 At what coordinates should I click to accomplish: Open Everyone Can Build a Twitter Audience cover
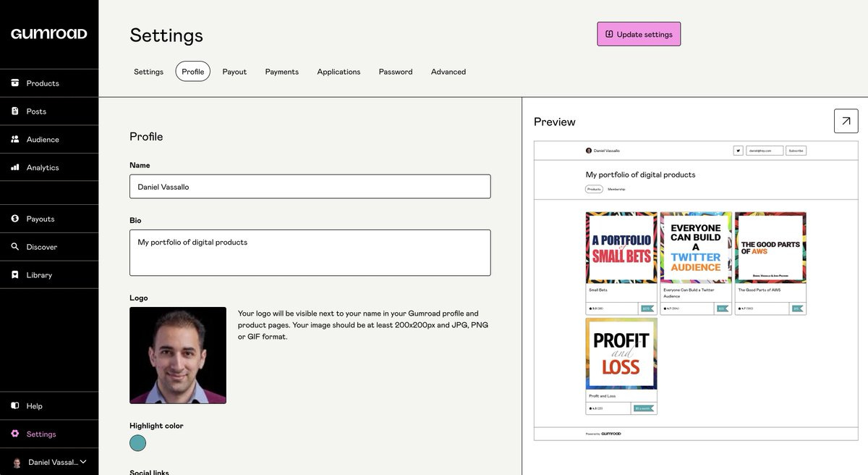(x=696, y=248)
